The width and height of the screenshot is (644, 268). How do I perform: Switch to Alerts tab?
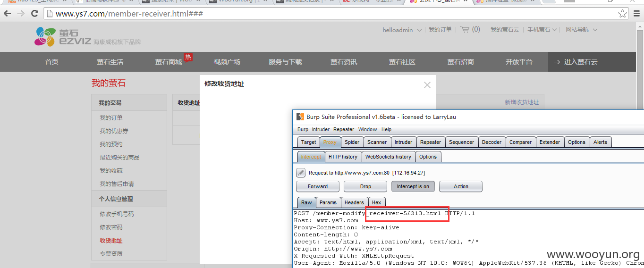coord(600,142)
